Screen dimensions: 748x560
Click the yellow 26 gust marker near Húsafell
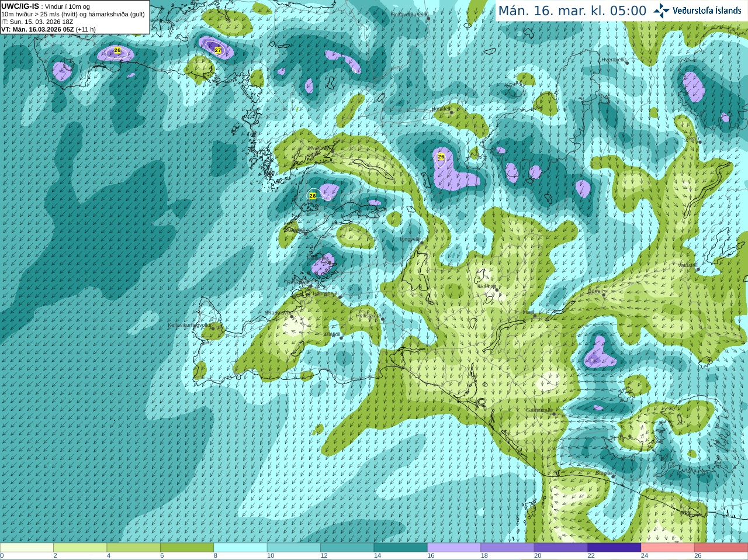(x=441, y=157)
